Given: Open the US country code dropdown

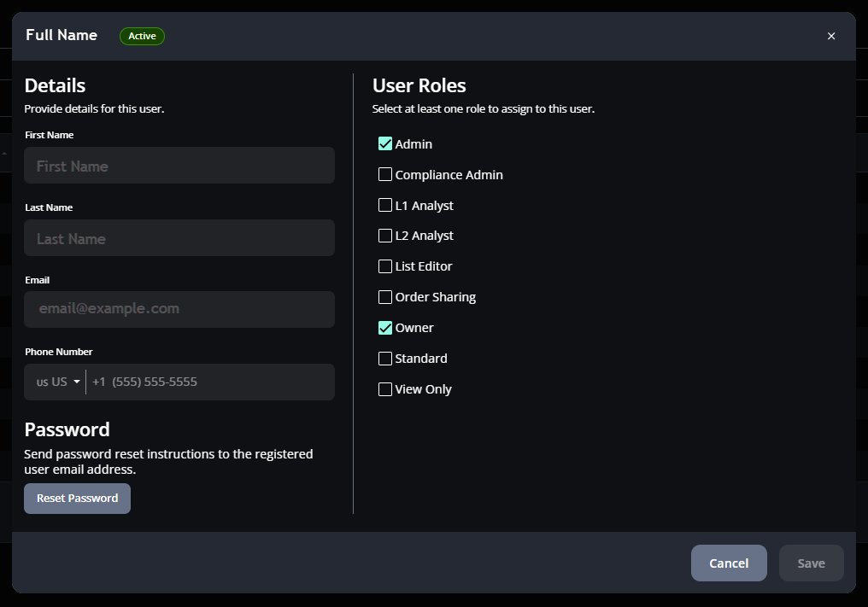Looking at the screenshot, I should [58, 382].
